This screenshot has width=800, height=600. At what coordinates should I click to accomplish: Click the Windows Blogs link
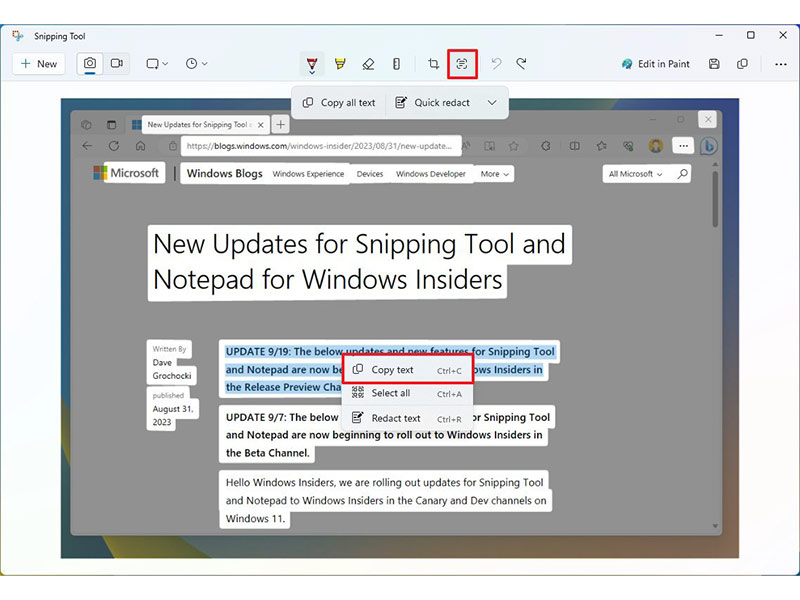click(x=224, y=173)
